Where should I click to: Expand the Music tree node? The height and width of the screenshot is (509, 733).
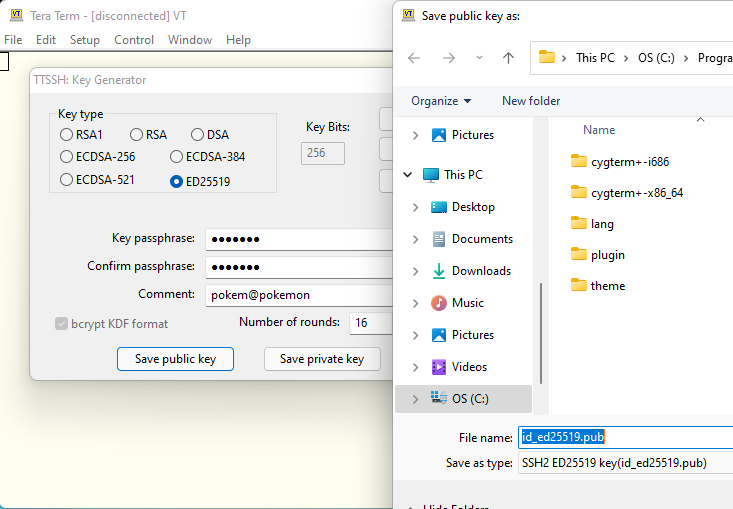415,303
